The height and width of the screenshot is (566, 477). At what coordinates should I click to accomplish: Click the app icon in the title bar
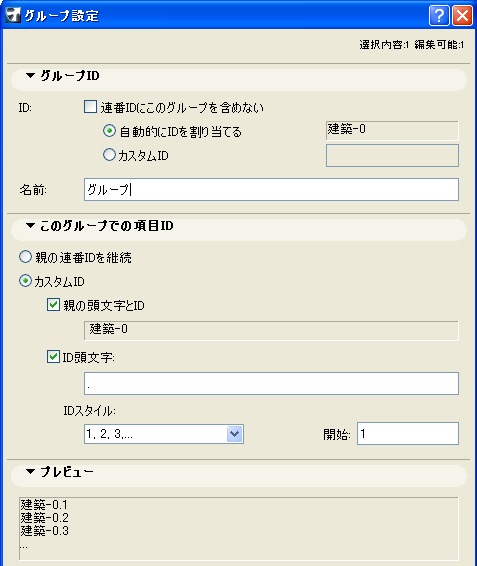point(13,16)
